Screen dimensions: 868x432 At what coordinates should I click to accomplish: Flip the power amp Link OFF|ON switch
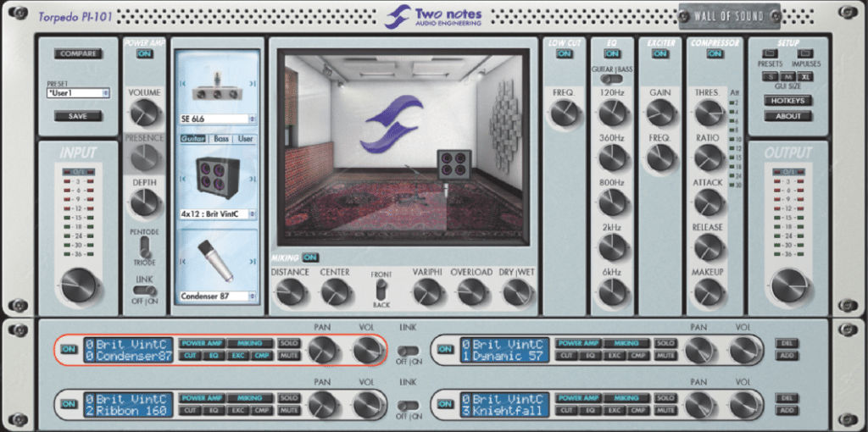coord(144,291)
